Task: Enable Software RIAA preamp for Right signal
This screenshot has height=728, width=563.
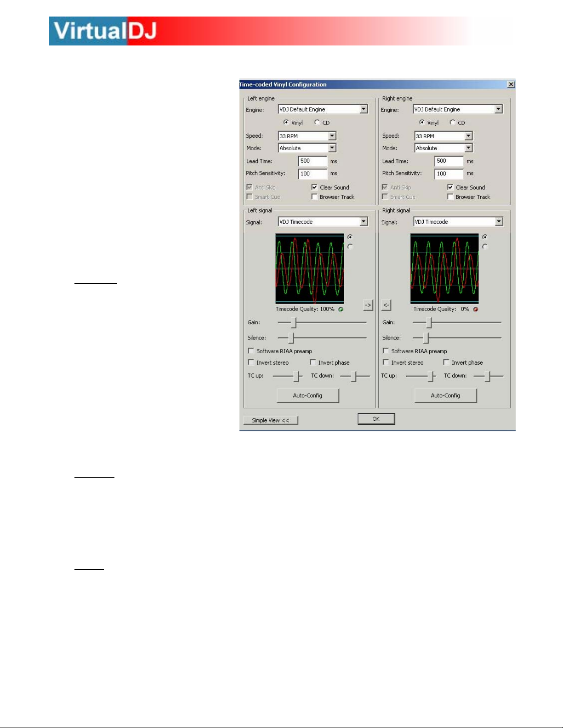Action: (386, 351)
